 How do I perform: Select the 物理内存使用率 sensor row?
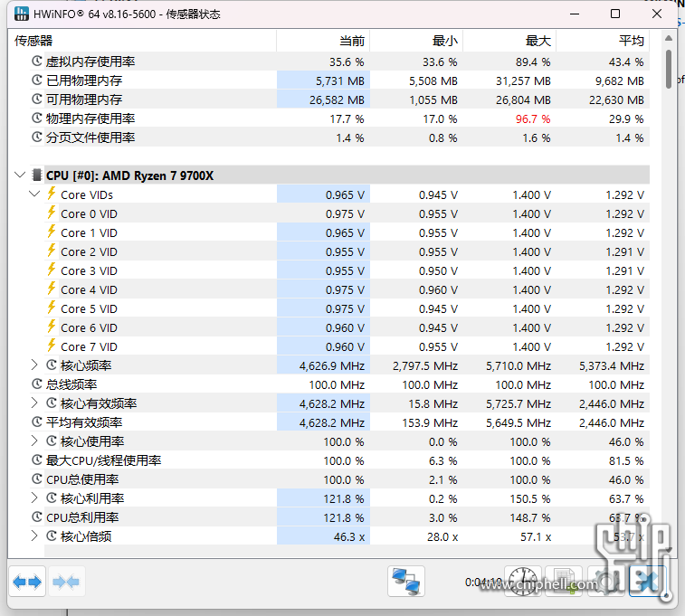(339, 118)
